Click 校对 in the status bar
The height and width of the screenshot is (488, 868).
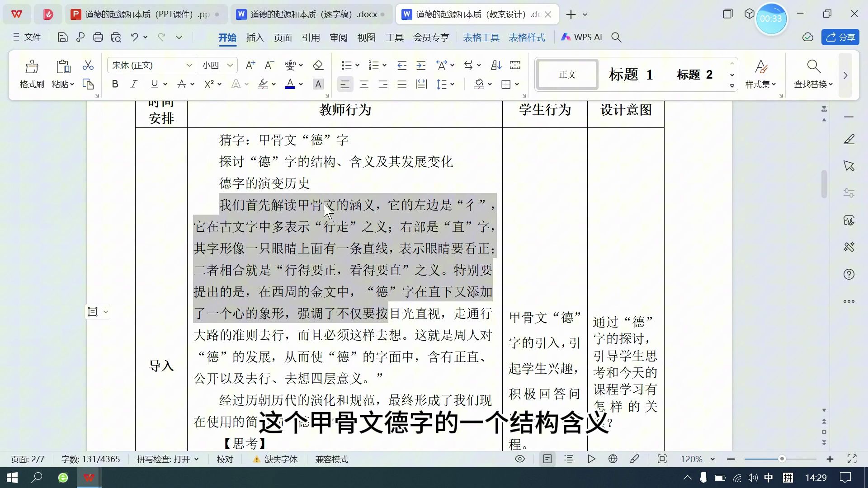225,459
